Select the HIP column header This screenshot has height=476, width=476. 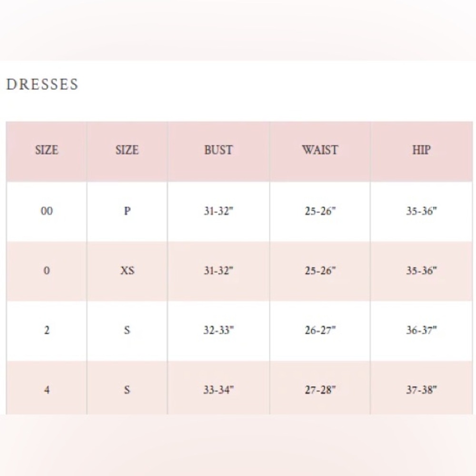point(421,150)
